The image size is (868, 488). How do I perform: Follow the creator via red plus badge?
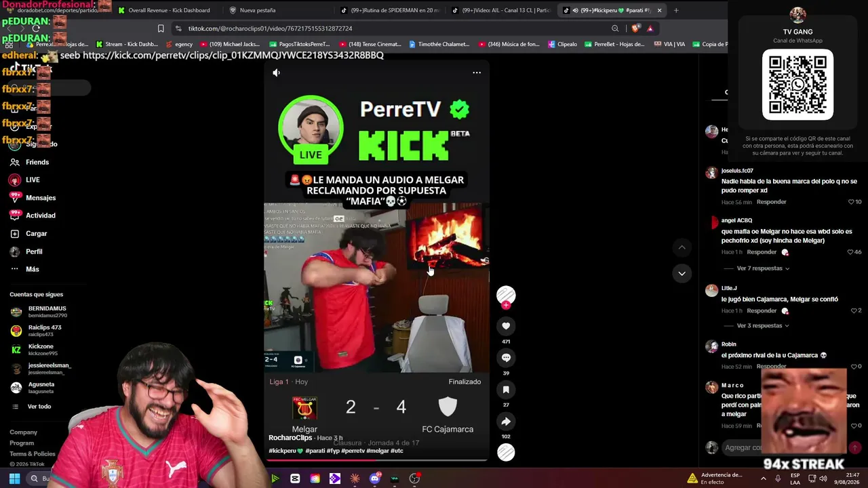tap(506, 305)
